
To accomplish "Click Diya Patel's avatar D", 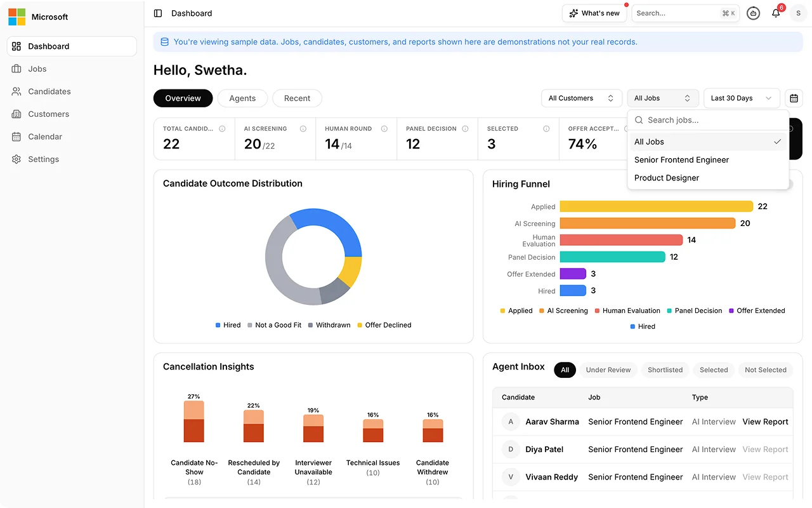I will pos(511,450).
